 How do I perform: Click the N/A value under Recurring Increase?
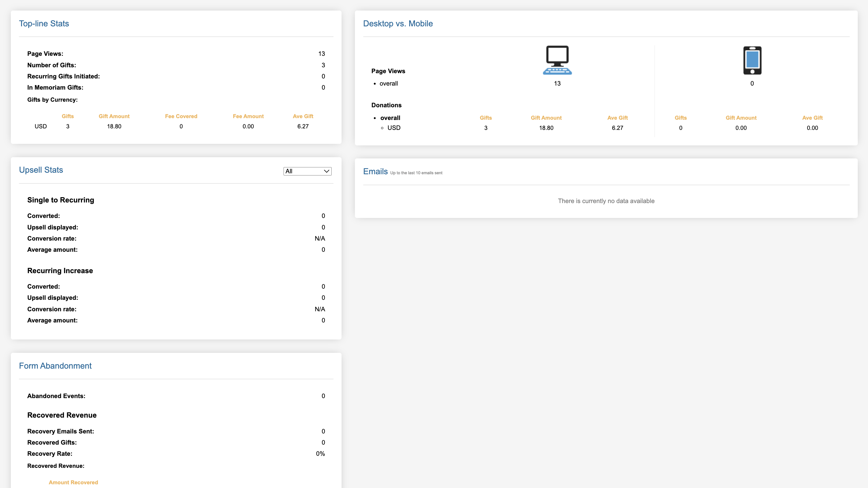pos(320,309)
